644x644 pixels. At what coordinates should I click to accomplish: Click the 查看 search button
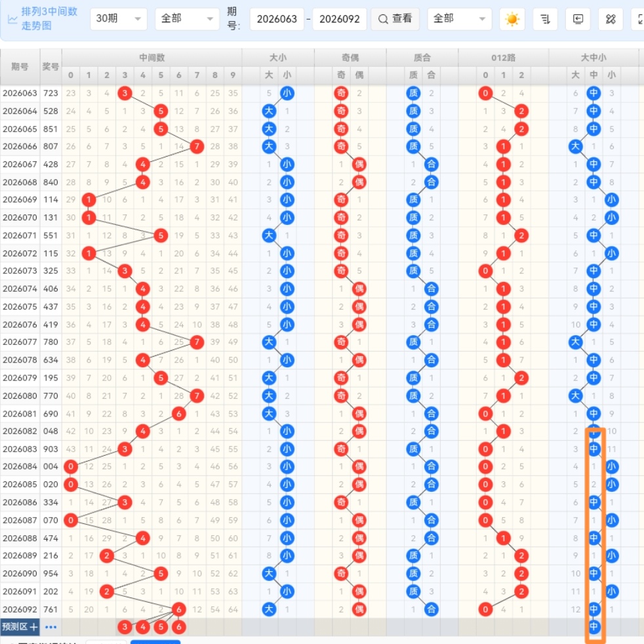pos(395,19)
